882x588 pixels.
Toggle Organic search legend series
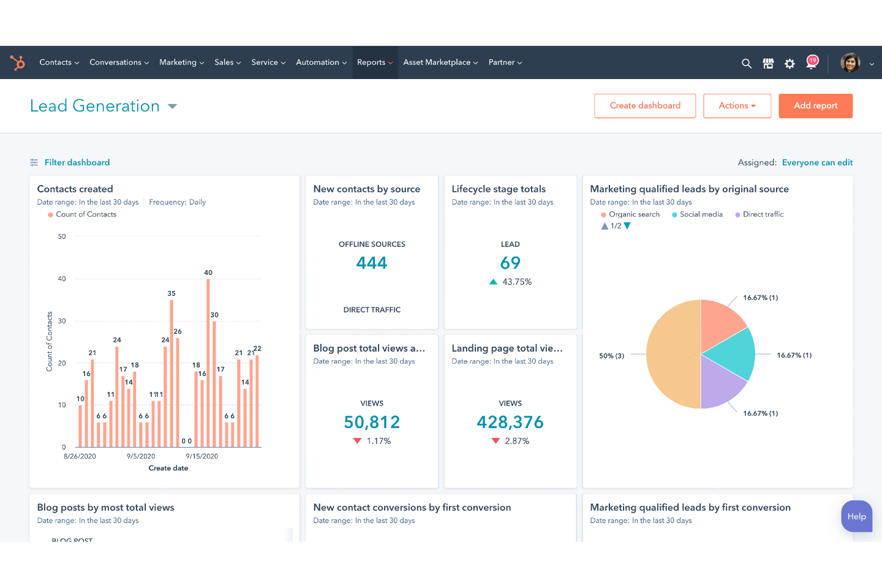point(634,214)
